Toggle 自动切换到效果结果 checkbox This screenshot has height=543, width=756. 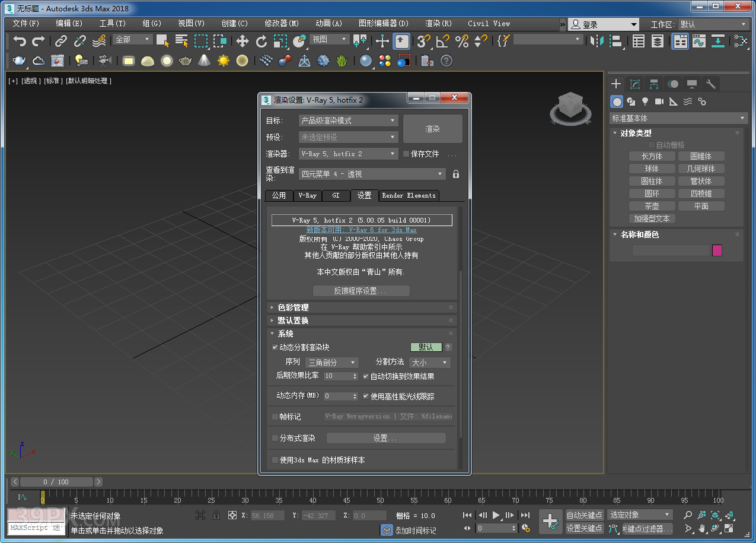click(x=366, y=376)
